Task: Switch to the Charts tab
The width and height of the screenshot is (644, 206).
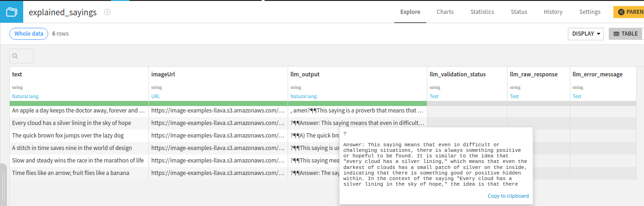Action: [445, 12]
